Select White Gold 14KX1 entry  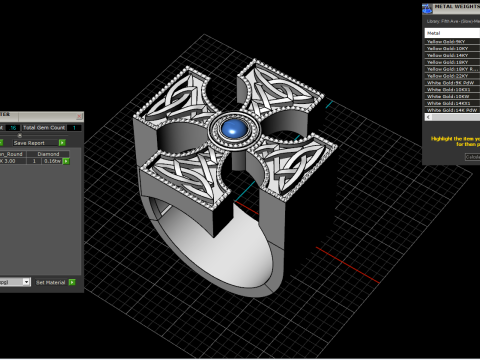pos(452,103)
